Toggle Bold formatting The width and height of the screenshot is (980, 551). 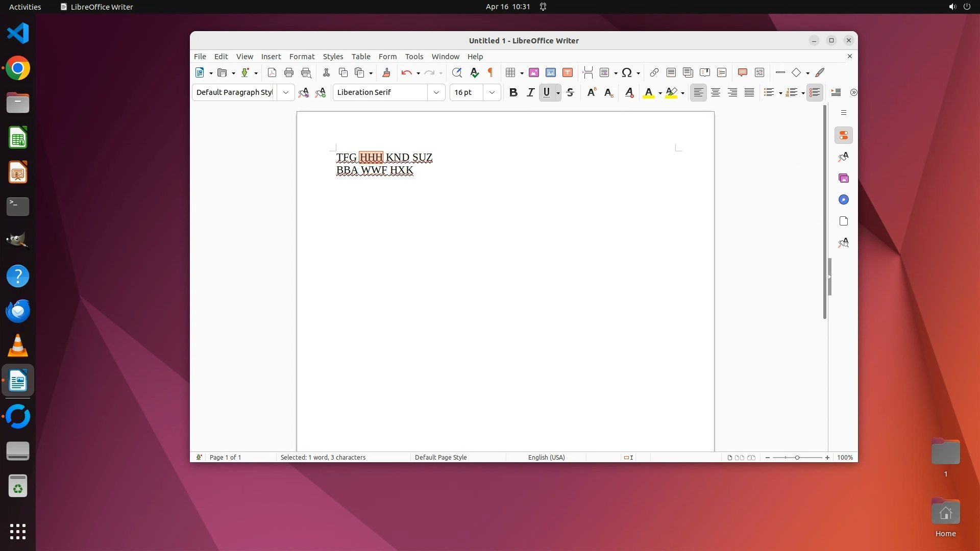point(513,92)
